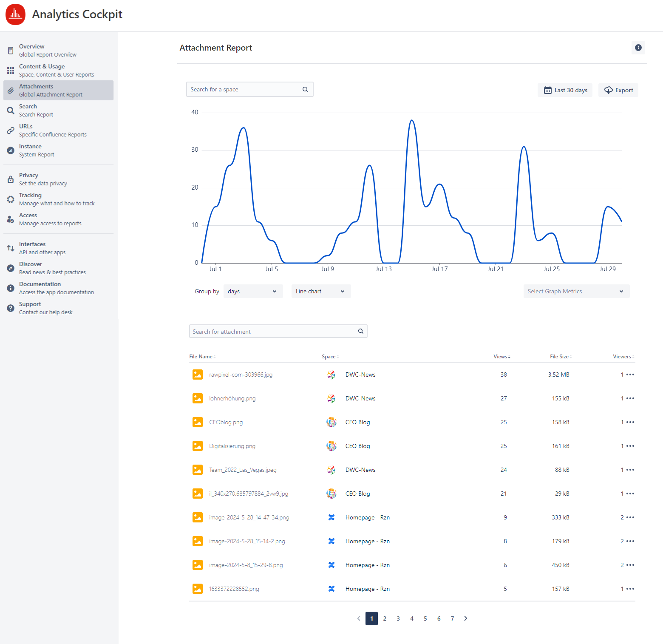Expand the Line chart type dropdown

(320, 291)
